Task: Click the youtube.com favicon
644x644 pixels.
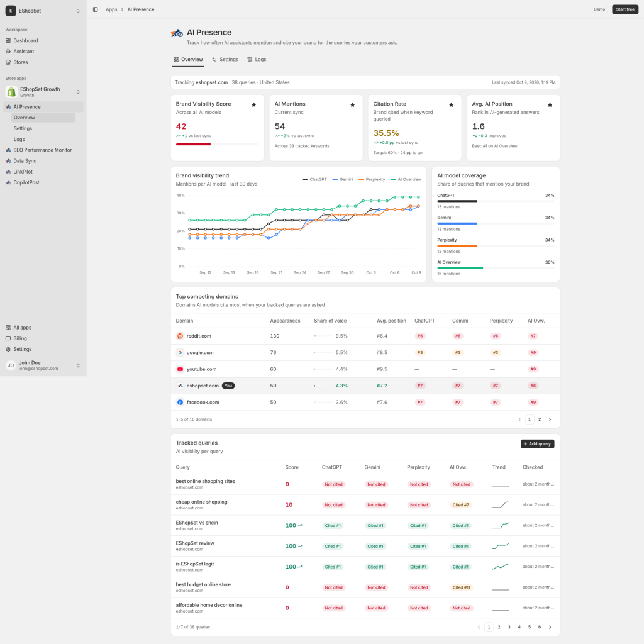Action: point(180,369)
